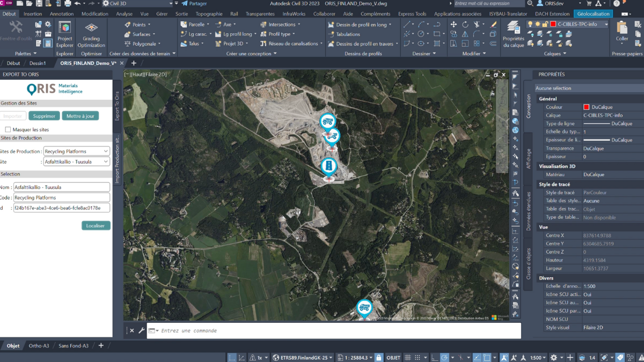
Task: Open the Project Explorer tool
Action: (65, 34)
